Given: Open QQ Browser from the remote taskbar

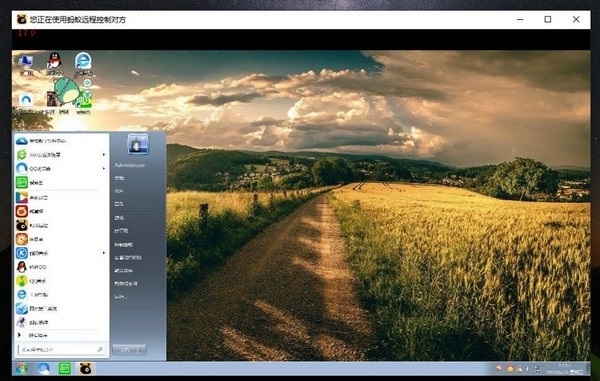Looking at the screenshot, I should [43, 369].
